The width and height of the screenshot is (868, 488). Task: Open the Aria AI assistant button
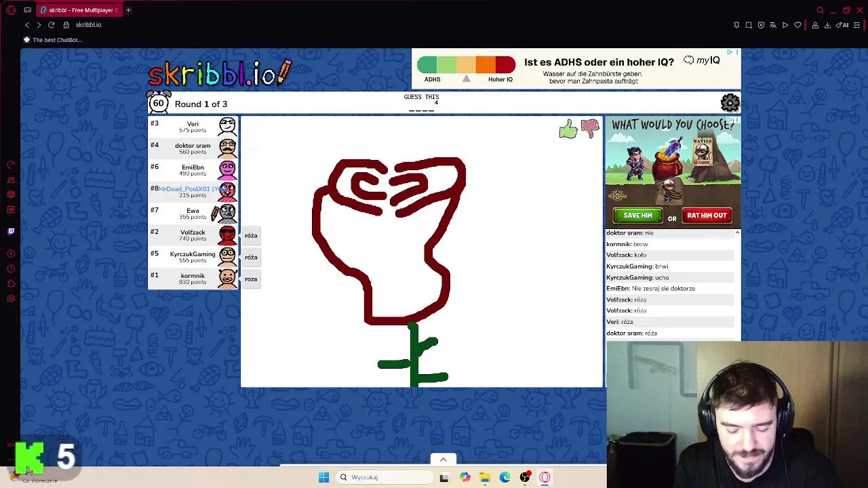point(843,25)
